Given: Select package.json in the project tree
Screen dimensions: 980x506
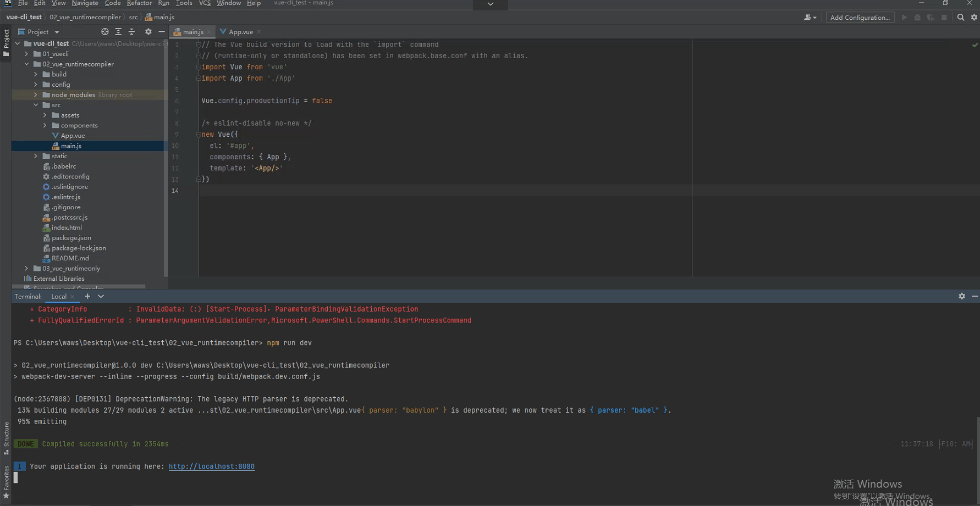Looking at the screenshot, I should (71, 238).
